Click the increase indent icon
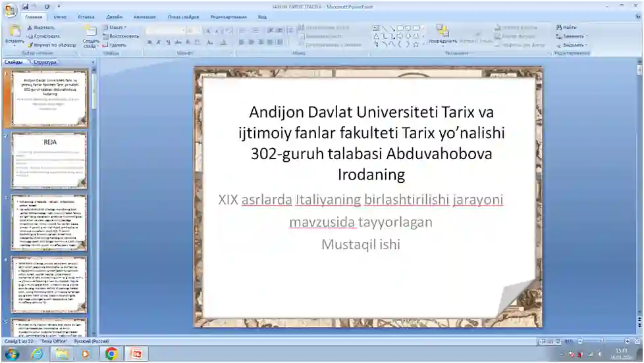Viewport: 644px width, 363px height. point(280,31)
